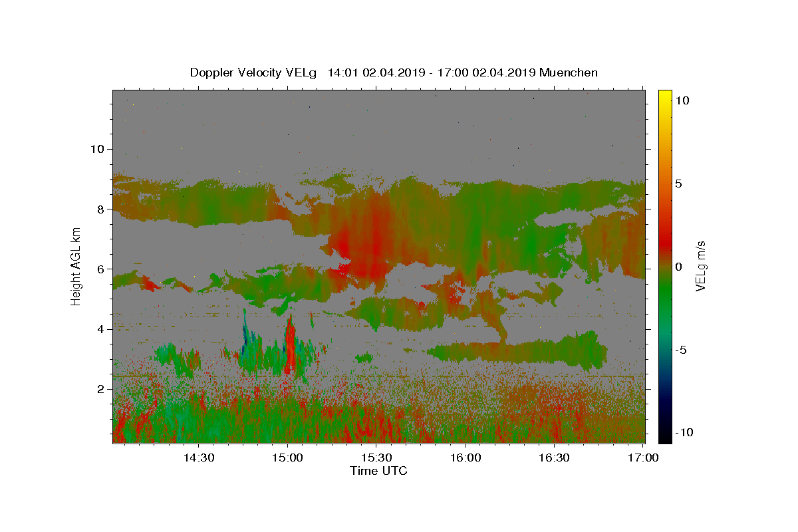Click the '15:30' time axis label
The width and height of the screenshot is (798, 532).
click(x=376, y=458)
